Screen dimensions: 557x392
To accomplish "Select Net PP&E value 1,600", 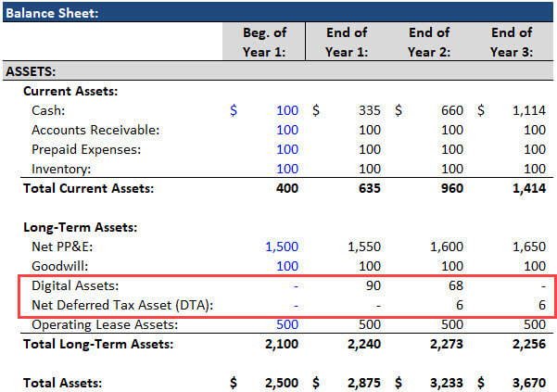I will coord(447,247).
